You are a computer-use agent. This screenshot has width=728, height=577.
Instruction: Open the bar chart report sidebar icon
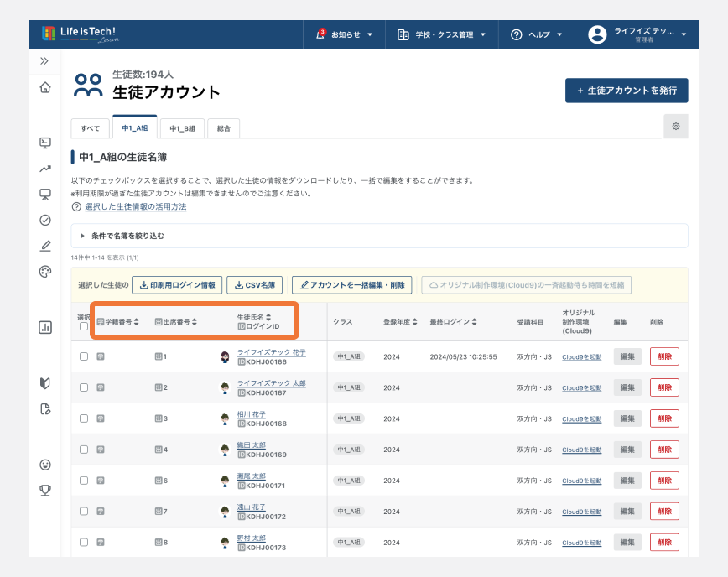(x=45, y=327)
